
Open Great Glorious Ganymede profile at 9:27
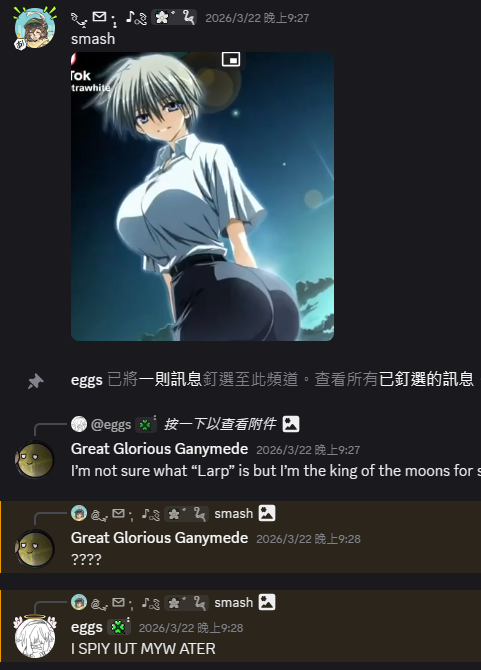(159, 449)
